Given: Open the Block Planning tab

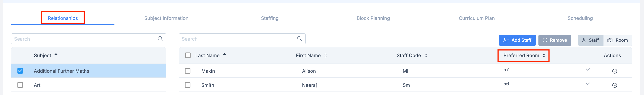Looking at the screenshot, I should (373, 18).
